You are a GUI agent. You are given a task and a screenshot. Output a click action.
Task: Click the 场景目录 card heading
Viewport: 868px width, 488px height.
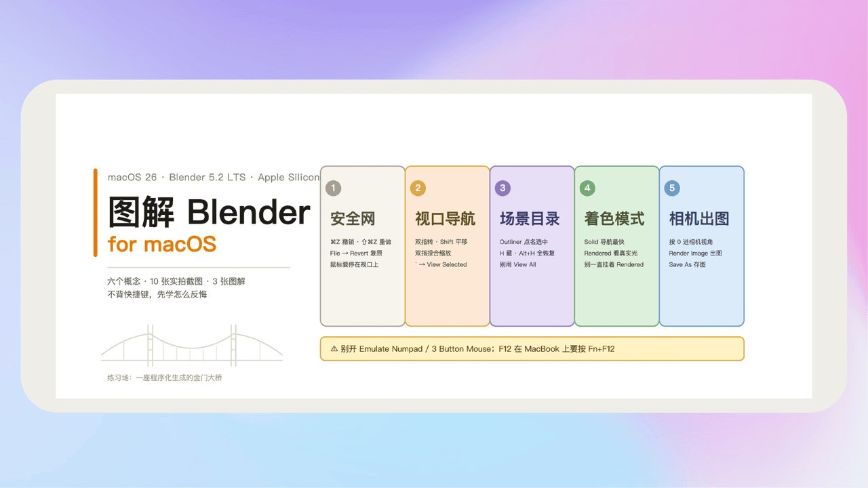pyautogui.click(x=530, y=219)
